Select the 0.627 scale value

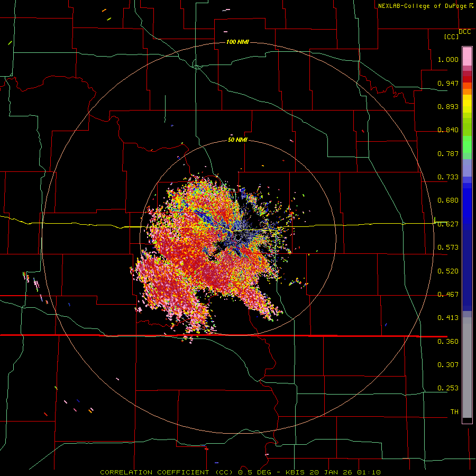tap(448, 224)
